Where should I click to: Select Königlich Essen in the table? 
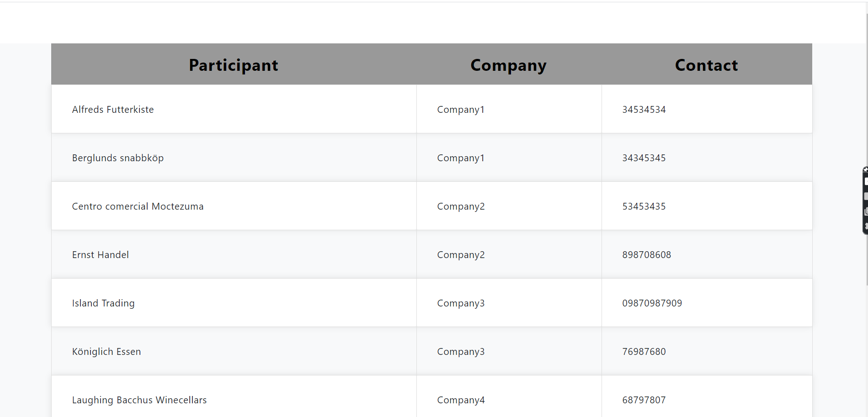pyautogui.click(x=107, y=352)
